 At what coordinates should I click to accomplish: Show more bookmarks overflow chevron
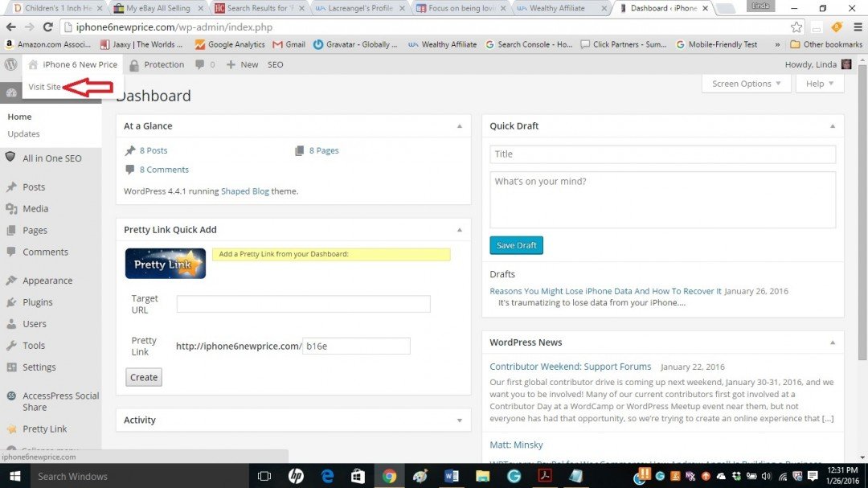777,44
